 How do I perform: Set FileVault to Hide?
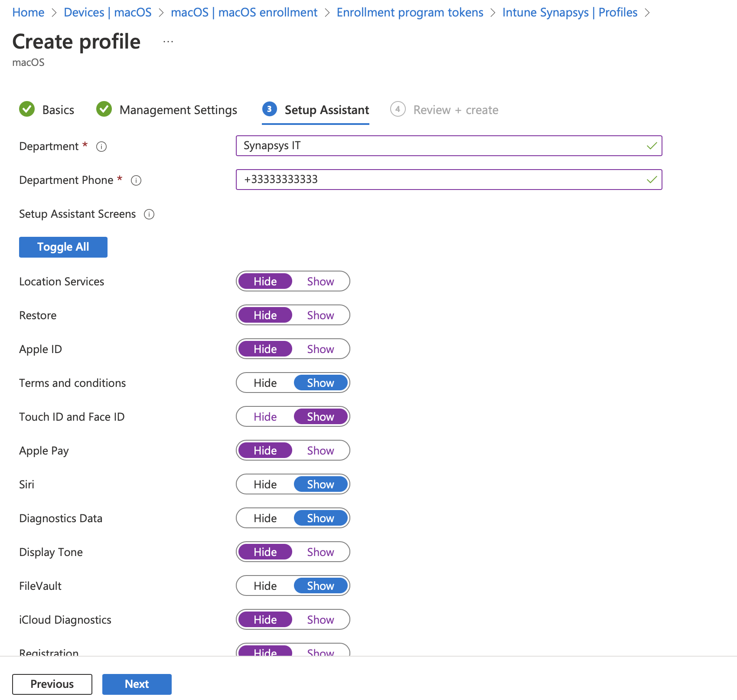coord(265,586)
